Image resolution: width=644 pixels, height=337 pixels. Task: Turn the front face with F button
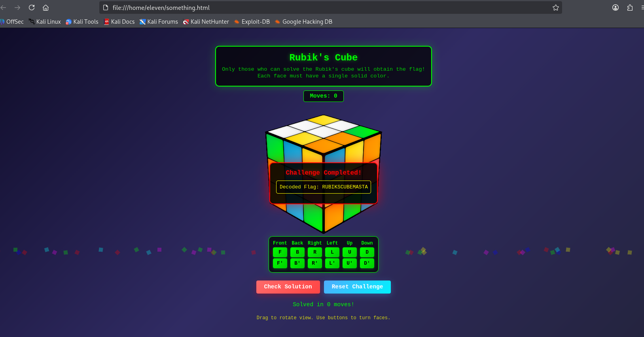click(280, 252)
